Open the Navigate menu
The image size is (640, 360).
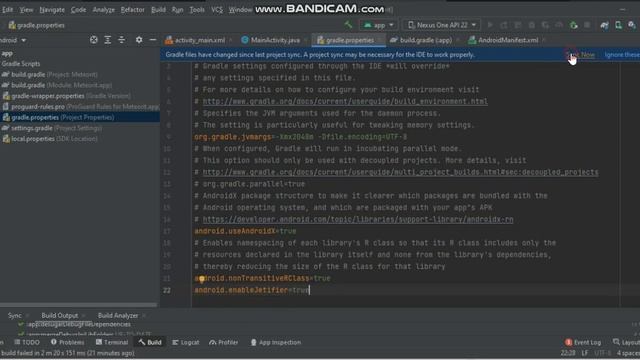[52, 9]
